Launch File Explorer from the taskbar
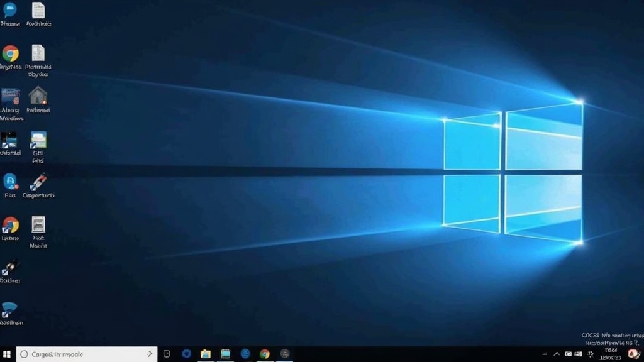The image size is (644, 362). pos(205,354)
